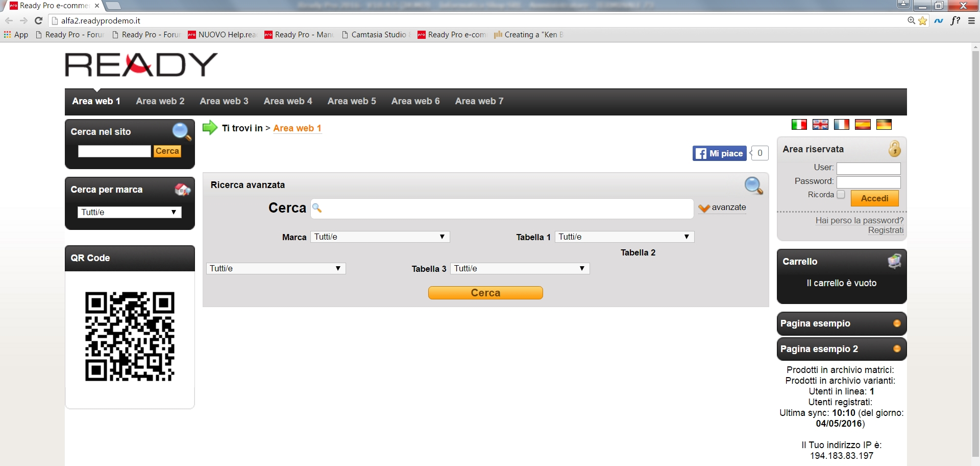Expand the avanzate search options
This screenshot has width=980, height=466.
pyautogui.click(x=722, y=207)
